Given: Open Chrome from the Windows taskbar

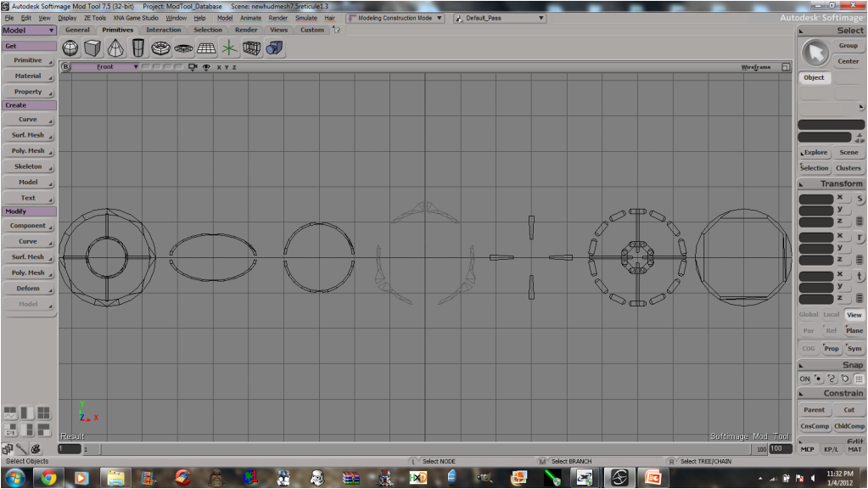Looking at the screenshot, I should tap(48, 477).
